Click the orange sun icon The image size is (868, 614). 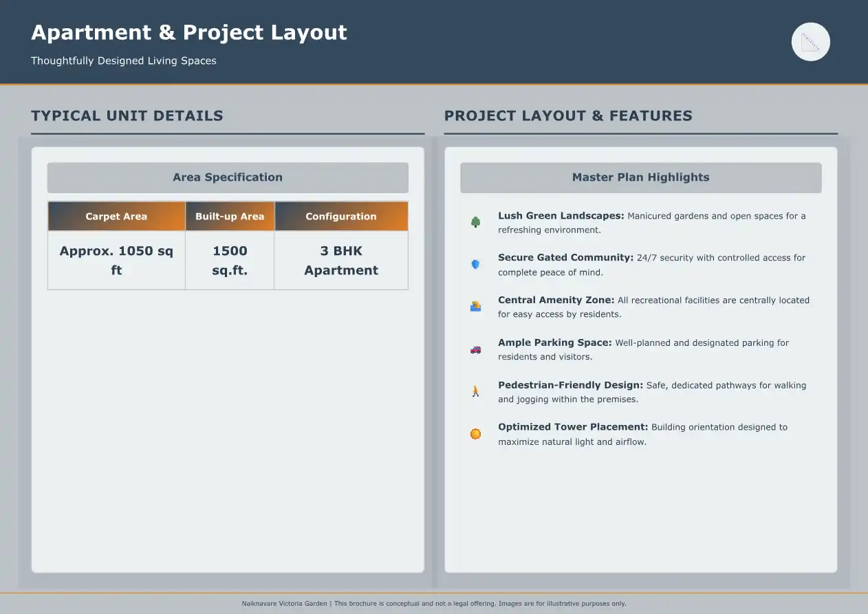coord(475,434)
